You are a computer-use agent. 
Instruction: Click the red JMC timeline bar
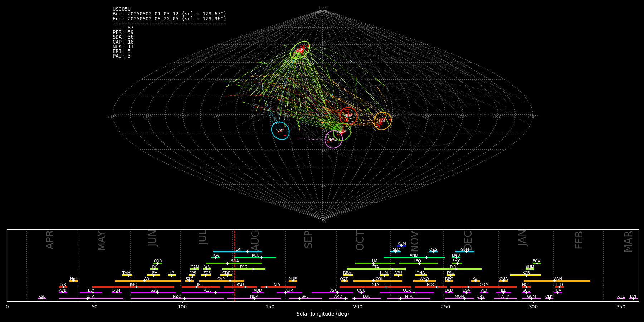(133, 287)
